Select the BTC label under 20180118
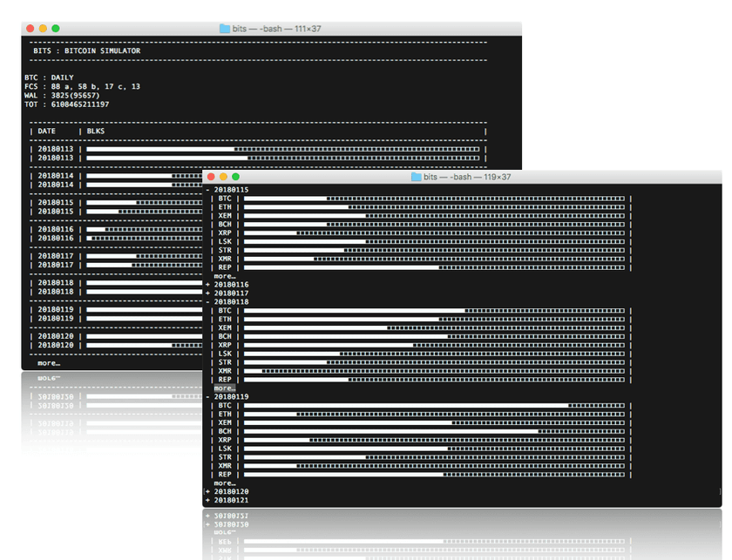 [x=225, y=311]
